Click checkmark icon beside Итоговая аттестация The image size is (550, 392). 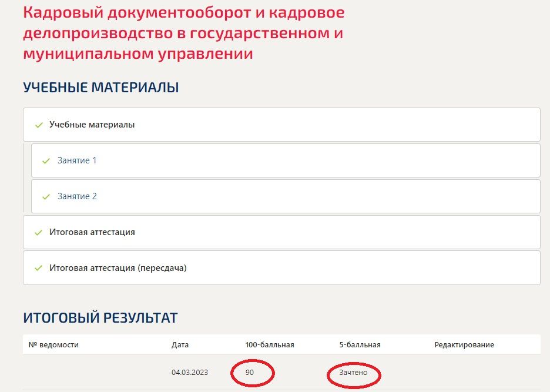tap(39, 233)
